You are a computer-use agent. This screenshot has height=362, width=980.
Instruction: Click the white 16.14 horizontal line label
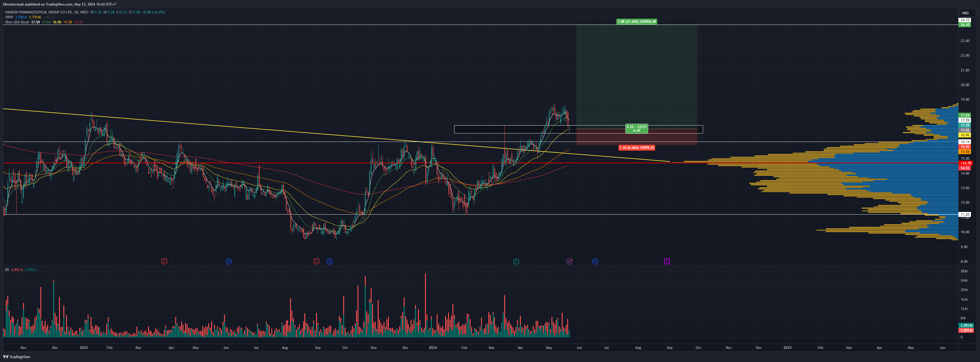pos(965,142)
